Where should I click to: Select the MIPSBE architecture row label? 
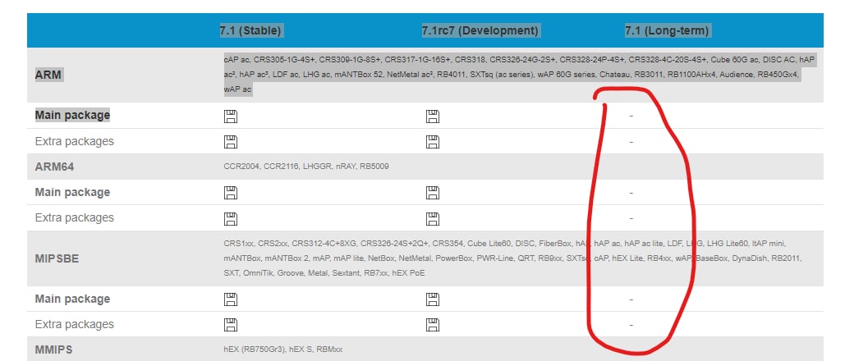[x=57, y=258]
